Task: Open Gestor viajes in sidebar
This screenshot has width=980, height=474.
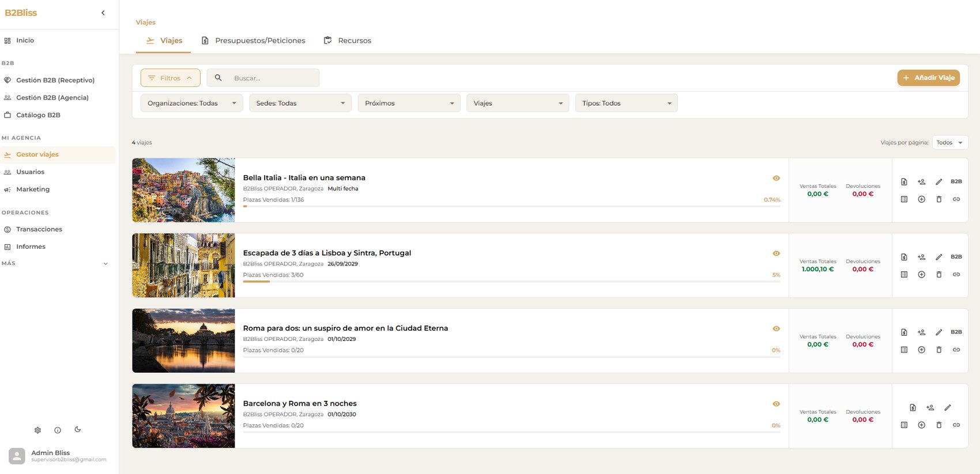Action: tap(58, 154)
